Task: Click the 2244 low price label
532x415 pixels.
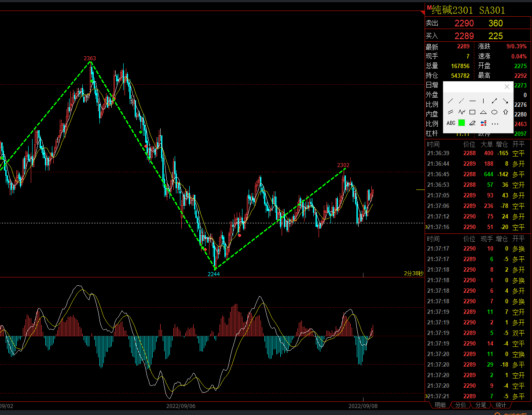Action: [x=214, y=274]
